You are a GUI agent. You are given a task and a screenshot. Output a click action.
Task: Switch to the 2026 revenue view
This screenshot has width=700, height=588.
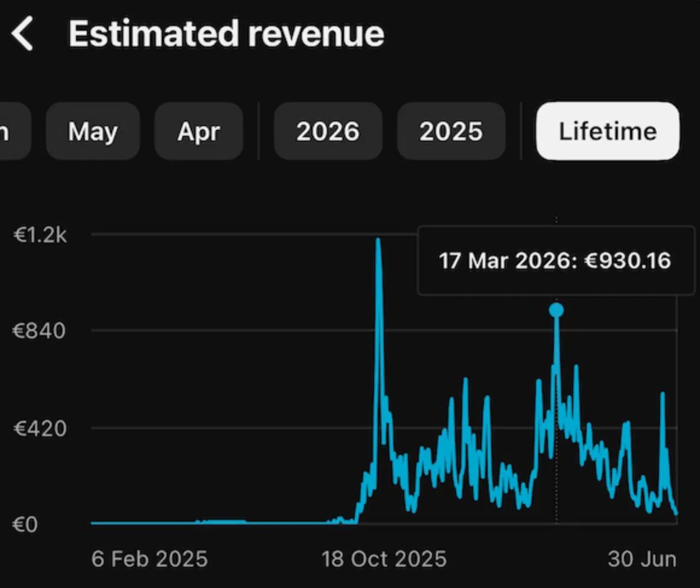click(x=328, y=131)
